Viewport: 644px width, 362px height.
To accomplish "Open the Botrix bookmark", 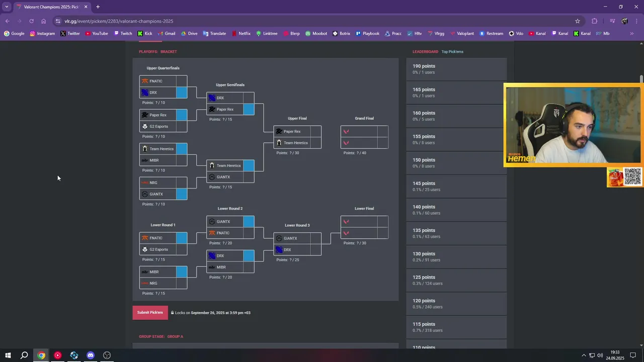I will click(341, 34).
